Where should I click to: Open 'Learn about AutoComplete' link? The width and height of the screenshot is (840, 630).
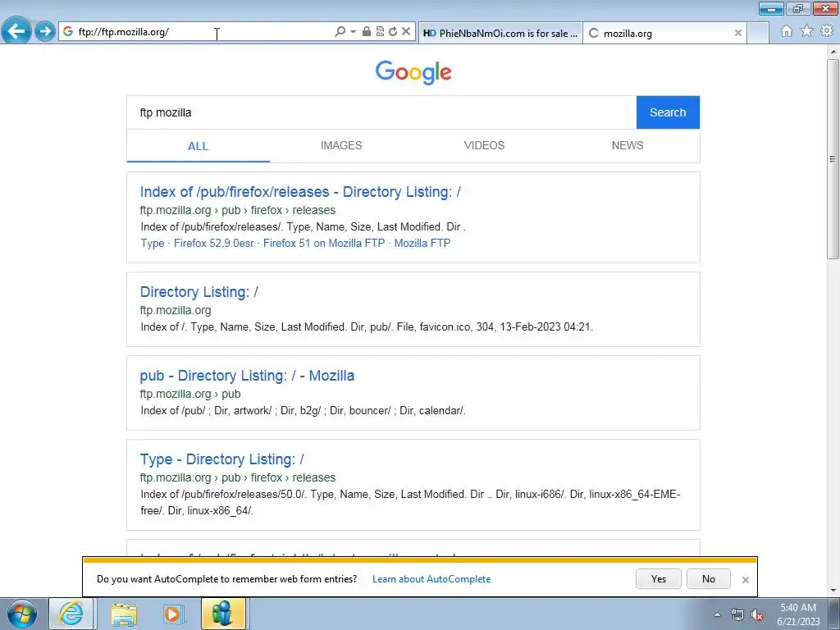pyautogui.click(x=431, y=579)
